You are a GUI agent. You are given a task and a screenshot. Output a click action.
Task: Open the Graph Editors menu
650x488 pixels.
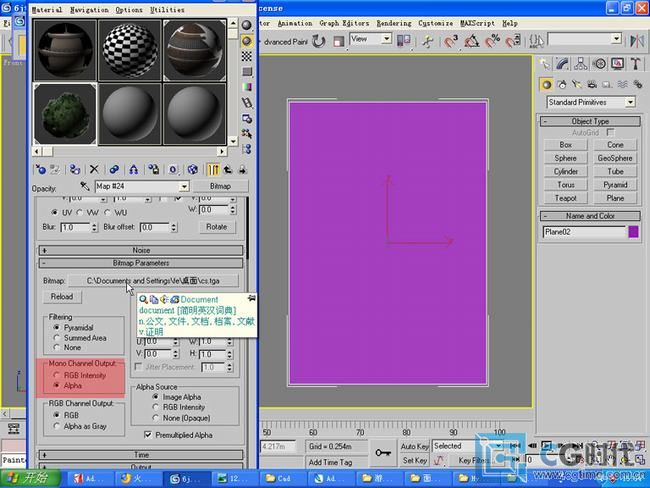coord(344,23)
